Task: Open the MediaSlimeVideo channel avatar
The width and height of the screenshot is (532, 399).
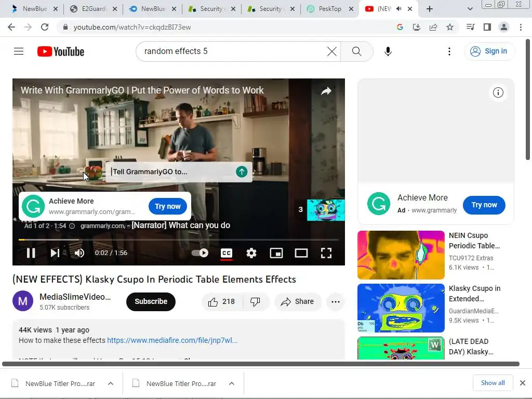Action: pyautogui.click(x=23, y=301)
